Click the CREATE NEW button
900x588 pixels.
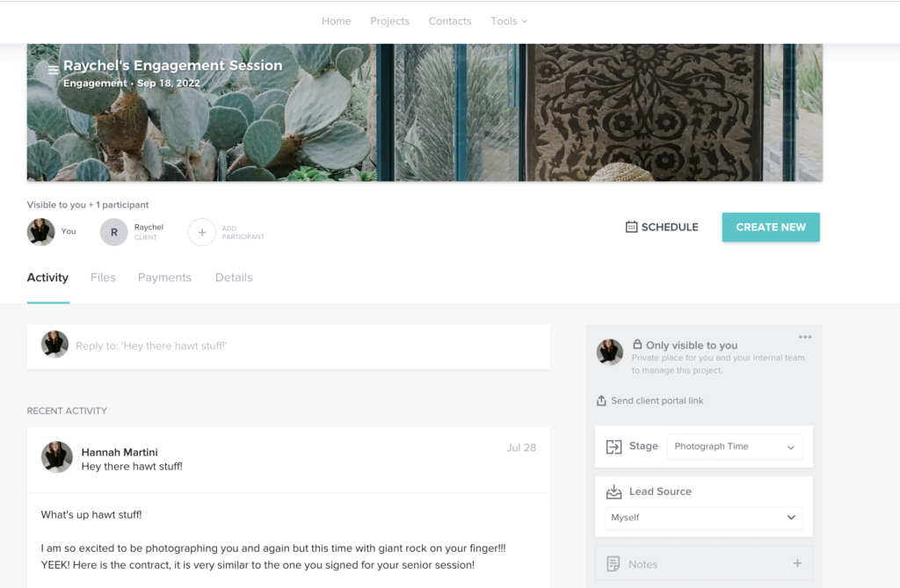pos(771,228)
